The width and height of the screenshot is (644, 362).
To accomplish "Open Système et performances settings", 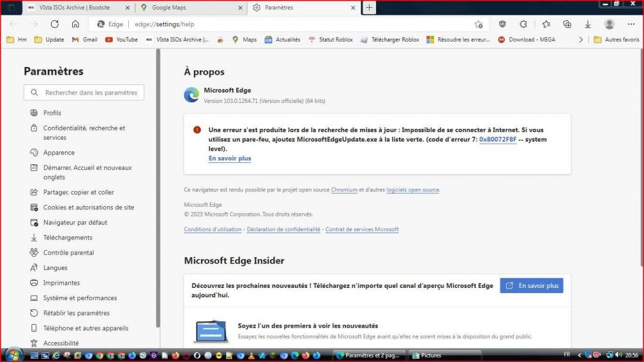I will [x=80, y=298].
